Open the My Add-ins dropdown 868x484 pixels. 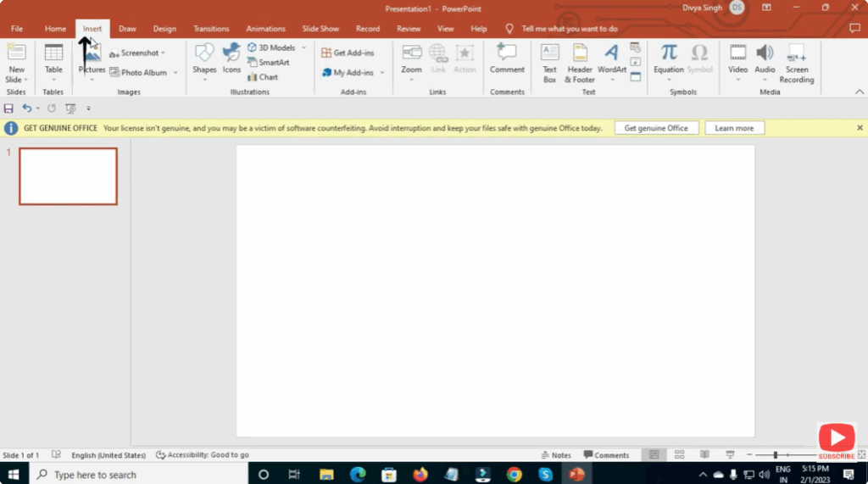(382, 73)
